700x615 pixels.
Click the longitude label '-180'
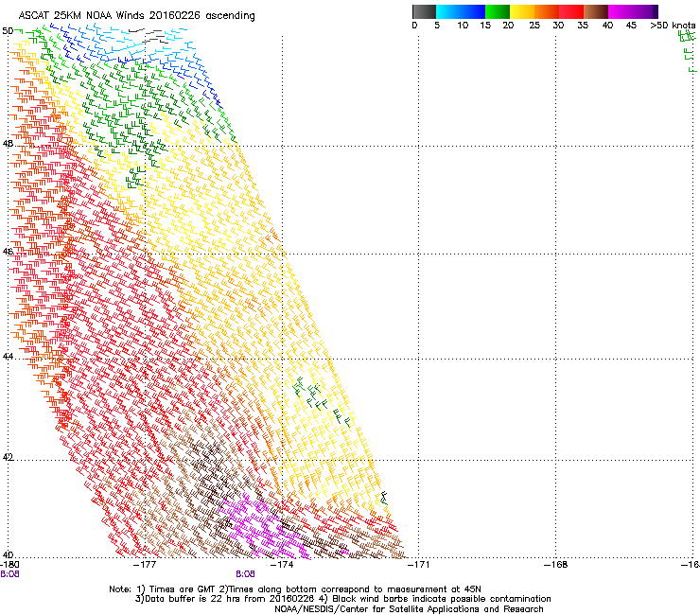(x=9, y=565)
